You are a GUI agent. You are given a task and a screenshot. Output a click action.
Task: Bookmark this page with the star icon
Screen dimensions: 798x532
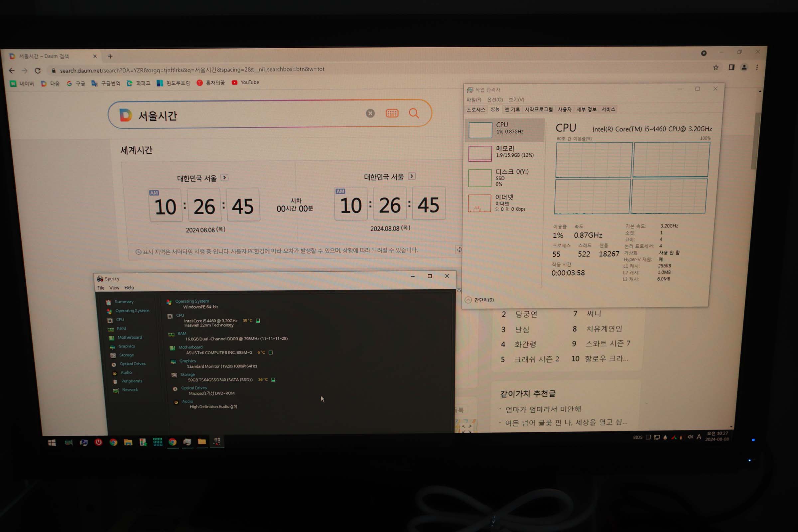pos(716,67)
